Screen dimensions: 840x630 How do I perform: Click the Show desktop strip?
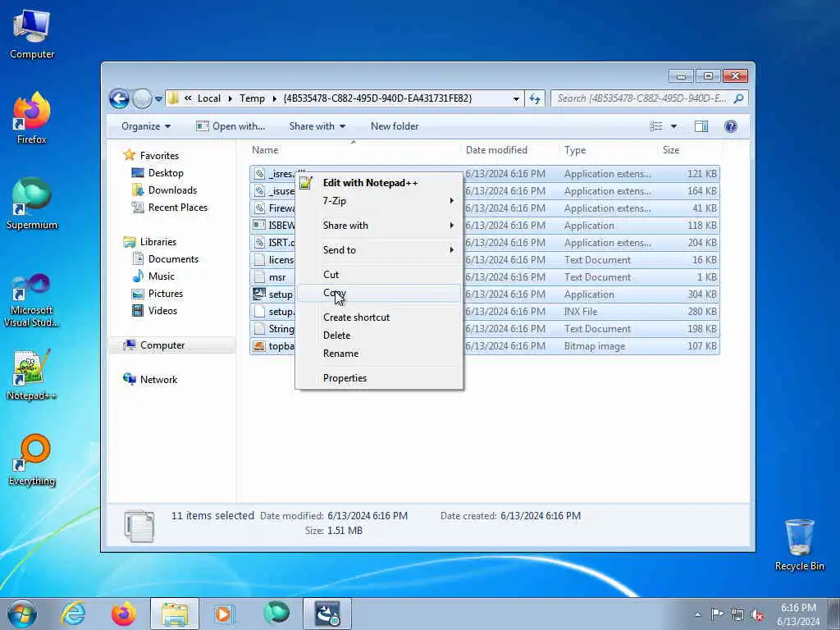click(834, 614)
